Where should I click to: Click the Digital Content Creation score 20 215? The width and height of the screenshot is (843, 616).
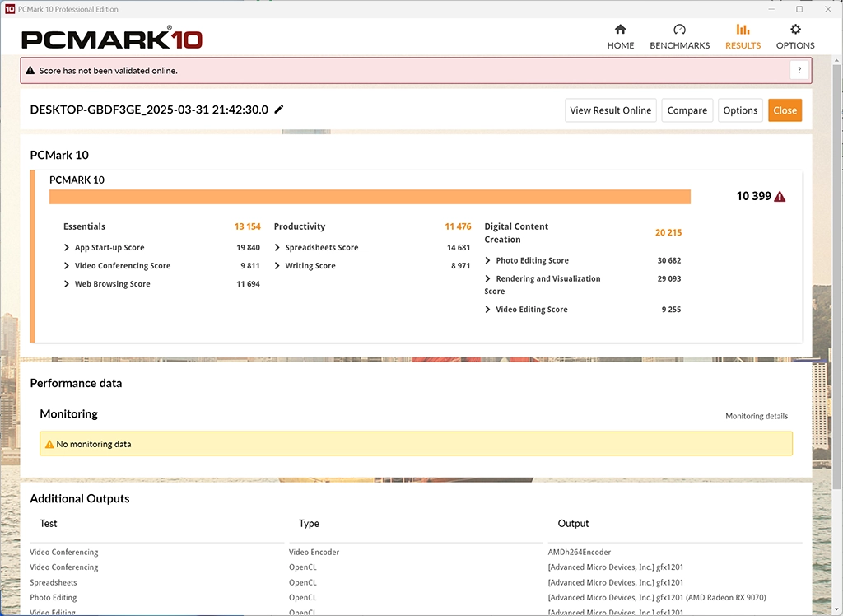pyautogui.click(x=668, y=232)
